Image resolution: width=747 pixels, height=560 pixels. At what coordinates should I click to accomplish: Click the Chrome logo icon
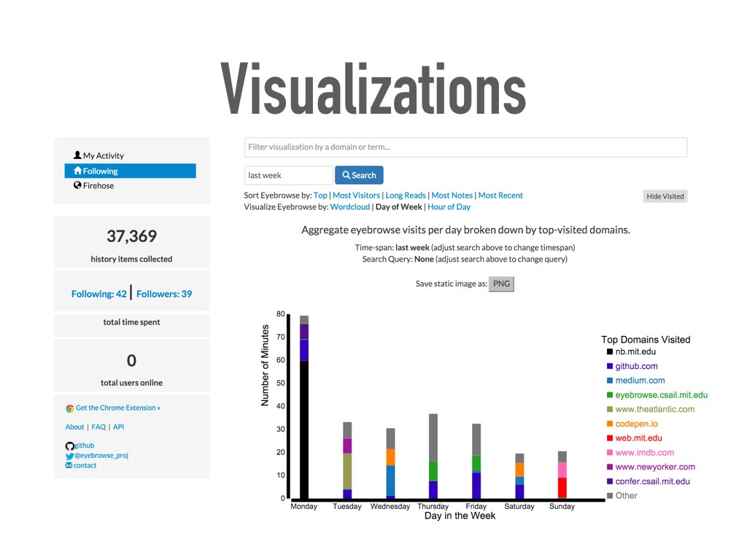pyautogui.click(x=70, y=408)
